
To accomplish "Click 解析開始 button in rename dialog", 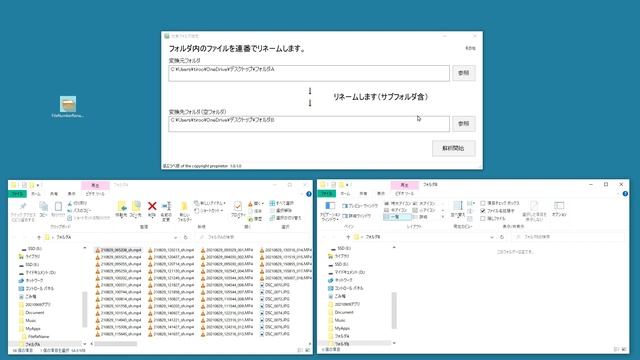I will click(453, 148).
